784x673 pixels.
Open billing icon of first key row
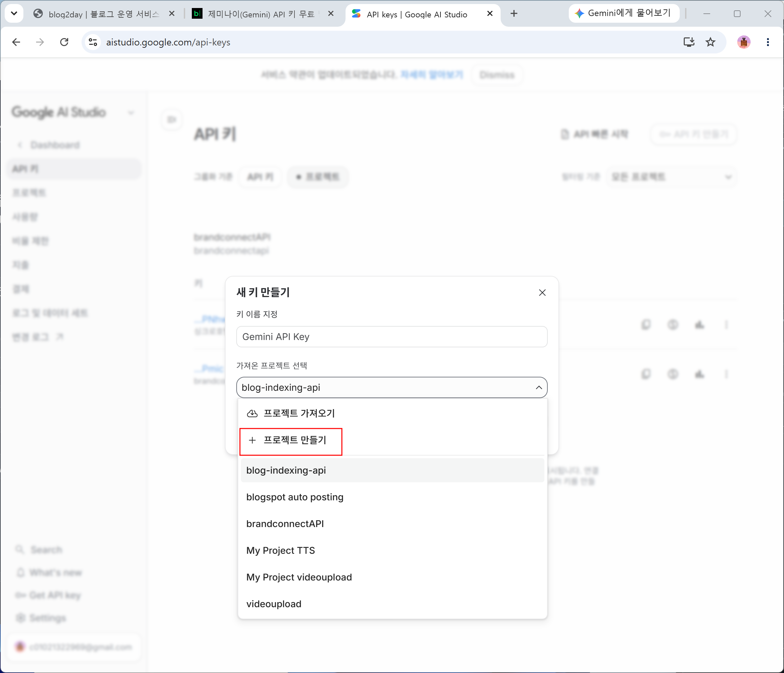click(672, 324)
